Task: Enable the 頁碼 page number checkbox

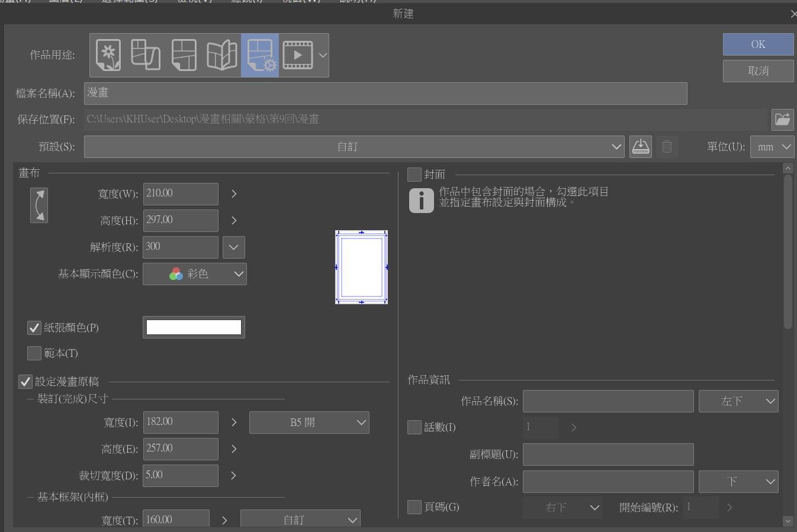Action: 414,507
